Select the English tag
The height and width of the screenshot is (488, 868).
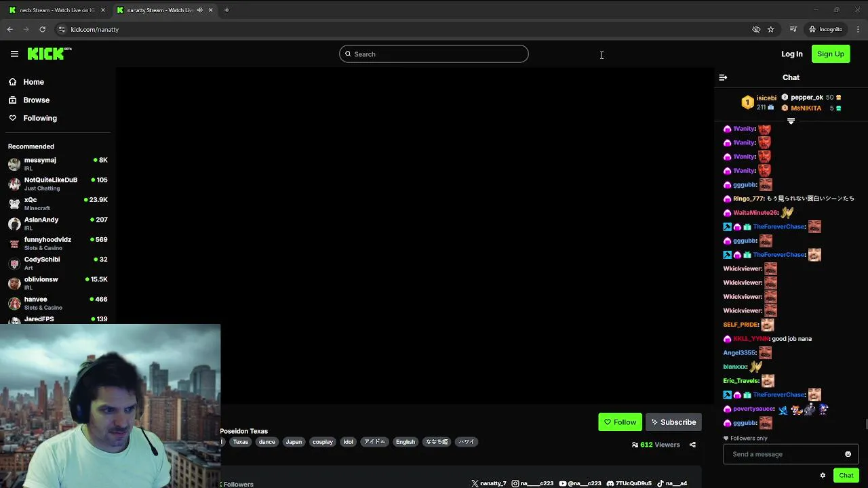pos(406,442)
